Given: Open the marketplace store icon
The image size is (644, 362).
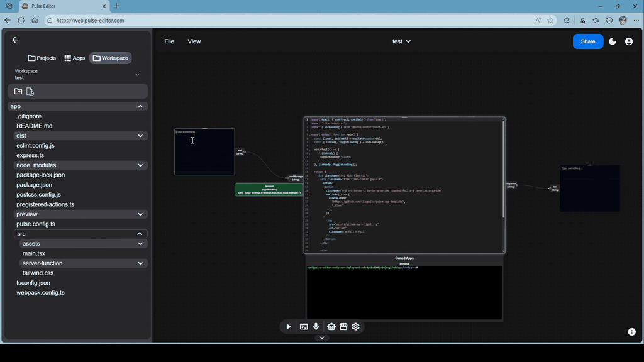Looking at the screenshot, I should [x=343, y=327].
